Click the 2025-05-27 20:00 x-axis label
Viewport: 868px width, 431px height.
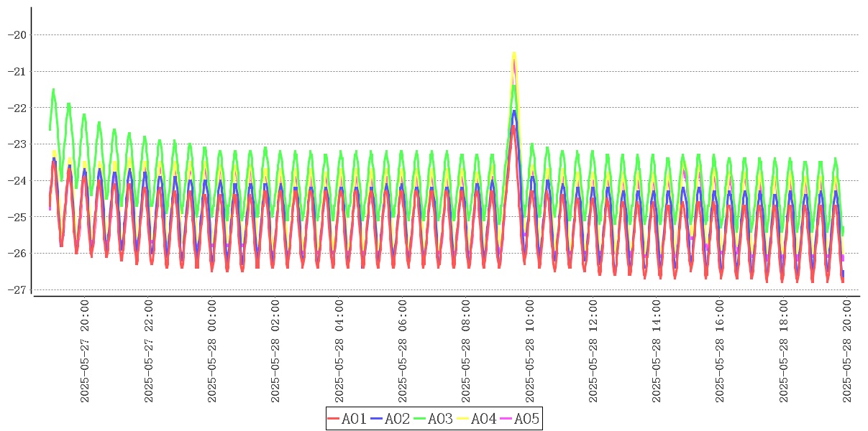pos(85,351)
